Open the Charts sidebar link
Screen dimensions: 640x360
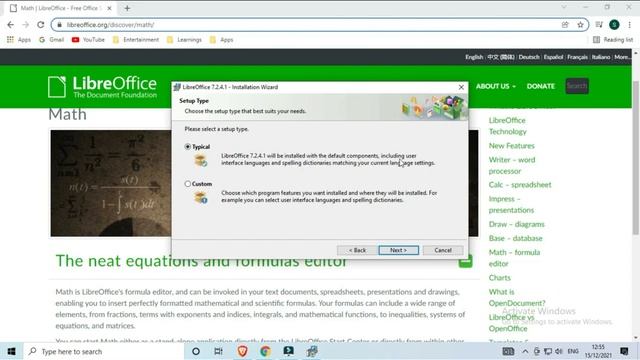click(x=500, y=278)
